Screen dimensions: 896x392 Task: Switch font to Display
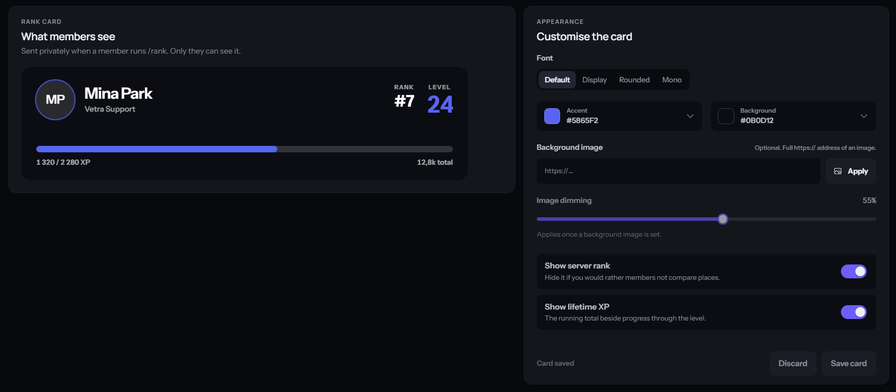click(x=594, y=80)
